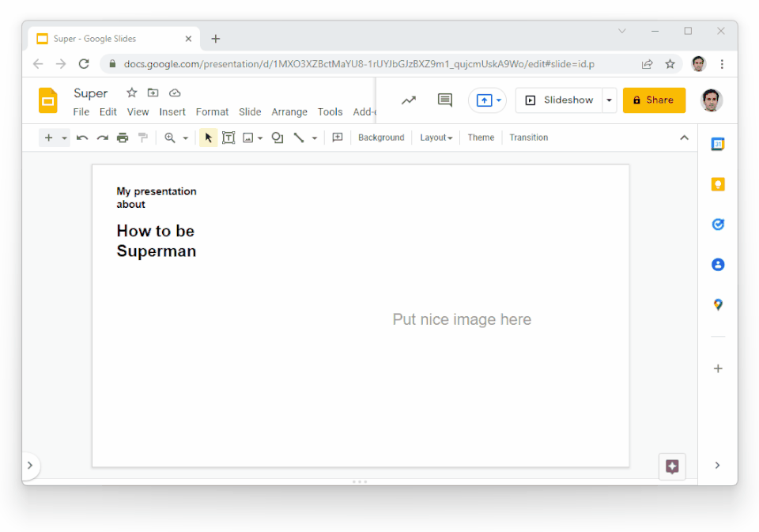Image resolution: width=759 pixels, height=532 pixels.
Task: Open Chrome share page icon
Action: (x=648, y=64)
